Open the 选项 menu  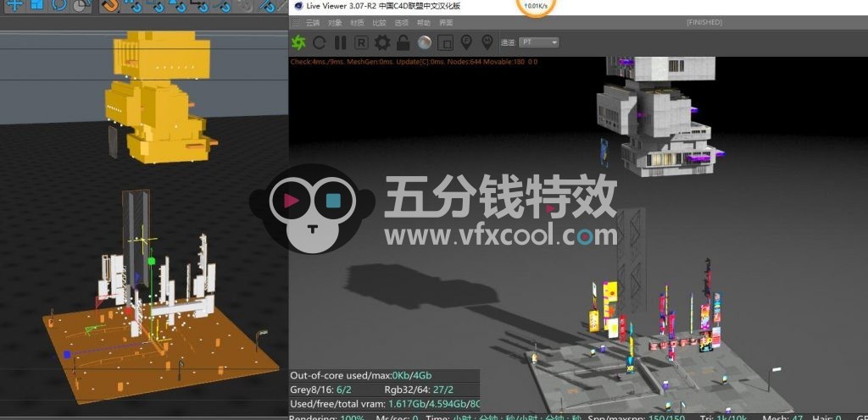tap(401, 23)
